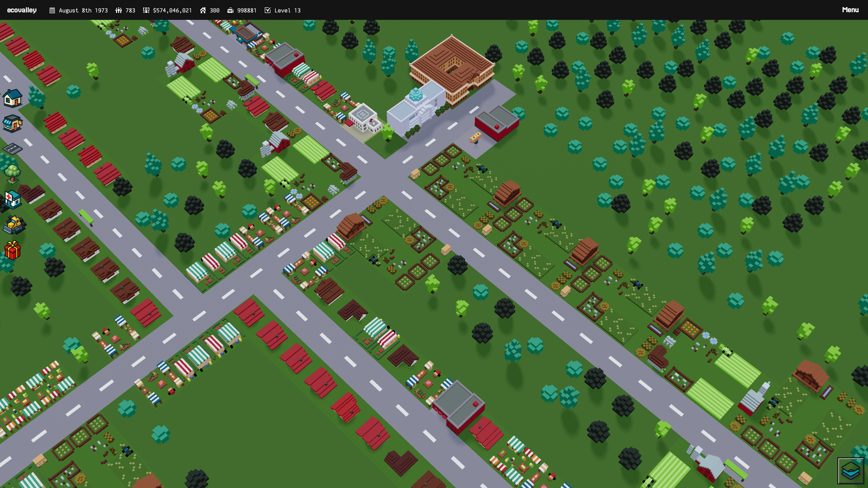This screenshot has width=868, height=488.
Task: Select the residential house build tool
Action: click(x=12, y=98)
